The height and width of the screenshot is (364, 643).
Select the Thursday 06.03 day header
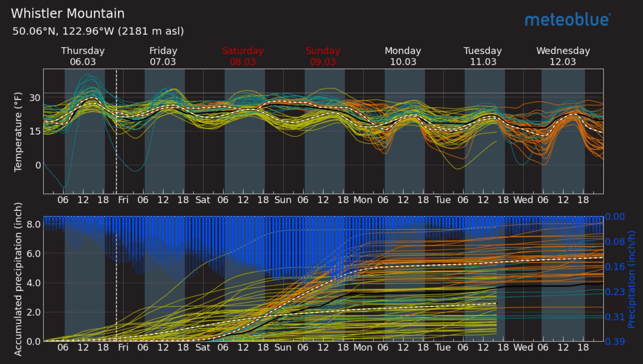point(83,56)
